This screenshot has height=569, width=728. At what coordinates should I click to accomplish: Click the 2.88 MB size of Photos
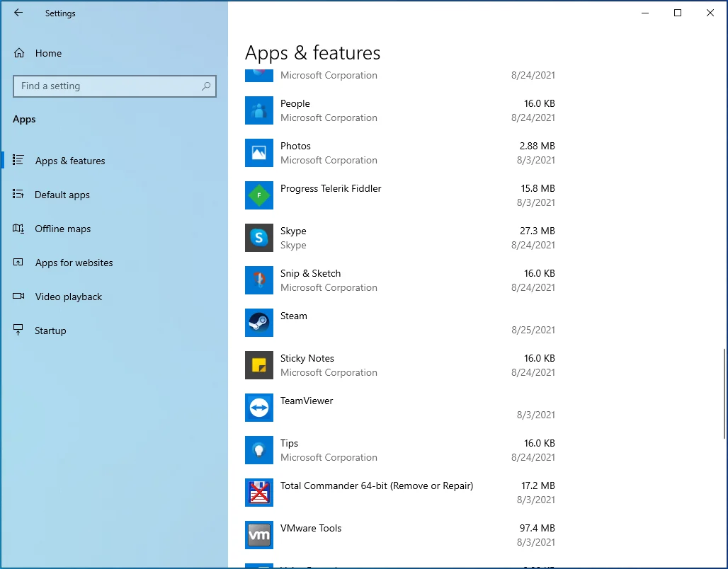point(538,146)
